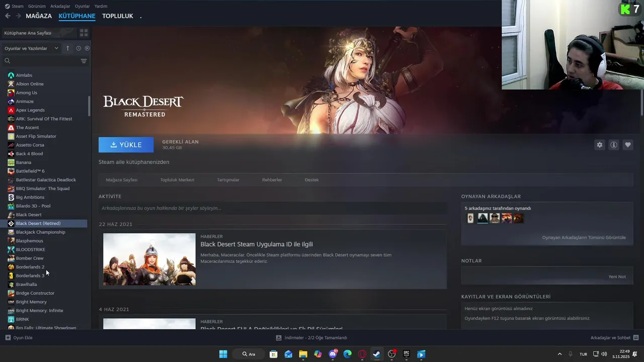This screenshot has height=362, width=644.
Task: Click the sort order up-arrow icon
Action: coord(68,48)
